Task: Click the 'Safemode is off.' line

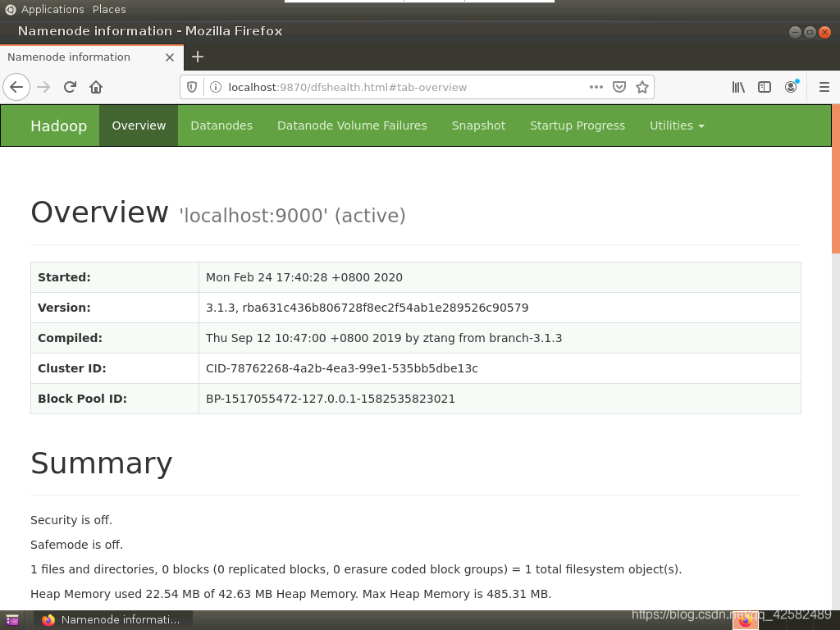Action: pyautogui.click(x=76, y=545)
